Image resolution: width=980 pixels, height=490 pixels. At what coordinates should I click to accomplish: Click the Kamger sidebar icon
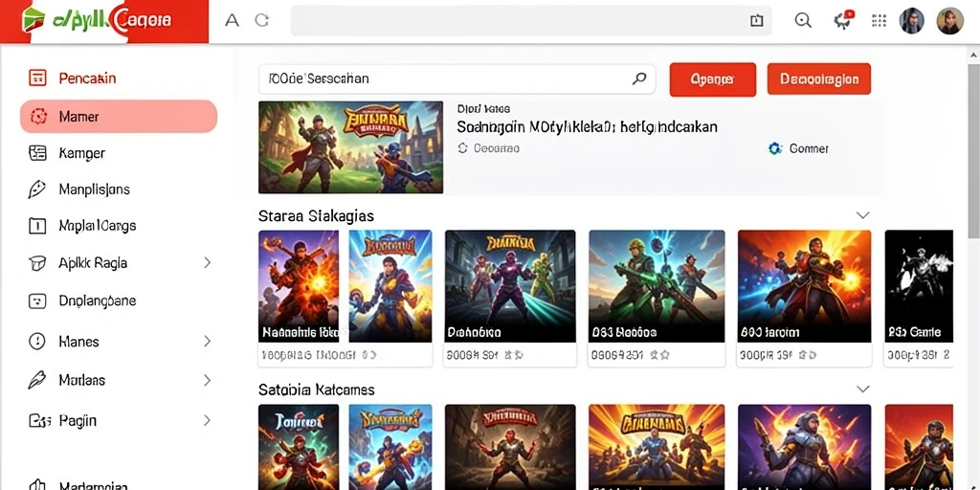tap(37, 152)
